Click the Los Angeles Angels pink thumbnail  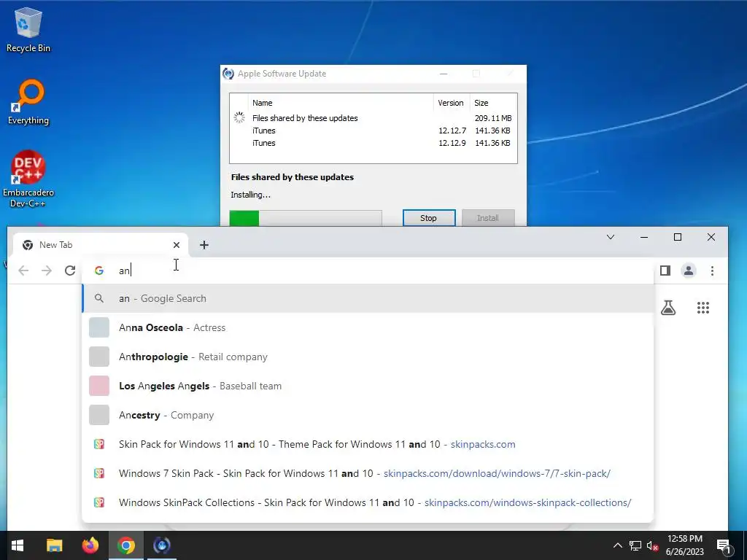click(99, 386)
